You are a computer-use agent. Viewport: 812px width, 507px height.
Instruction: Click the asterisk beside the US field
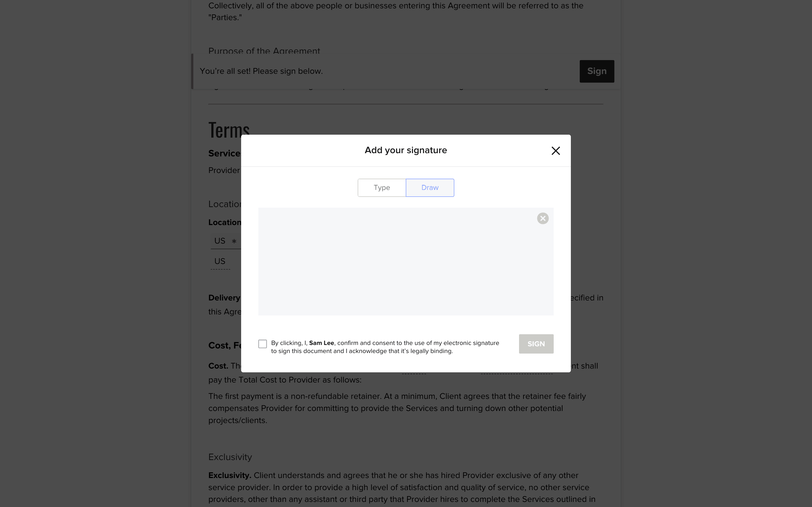click(234, 241)
